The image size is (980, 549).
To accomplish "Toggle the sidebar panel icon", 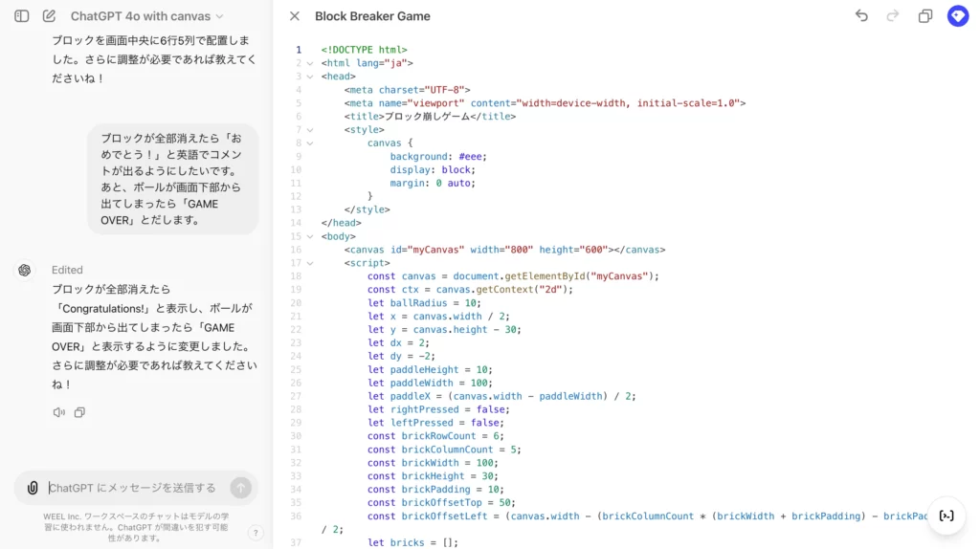I will 22,16.
